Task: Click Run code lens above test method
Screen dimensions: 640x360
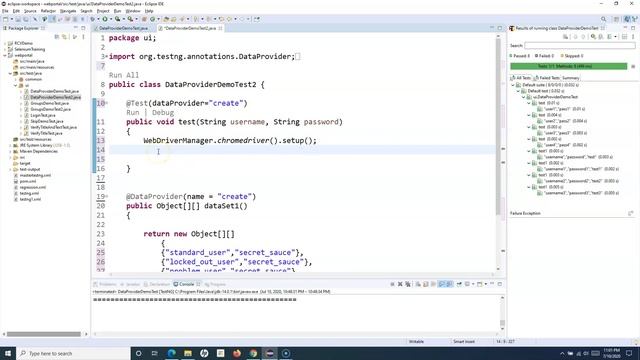Action: pyautogui.click(x=133, y=112)
